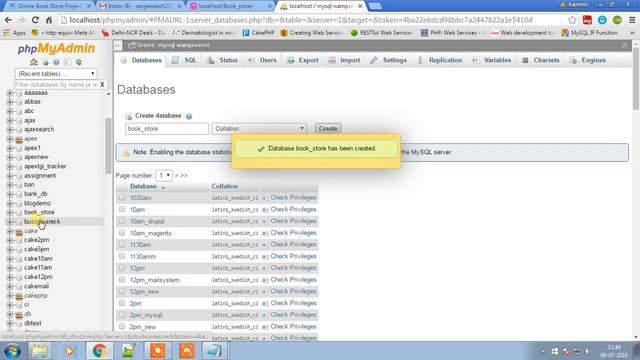
Task: Expand the cakemail database node
Action: [x=10, y=286]
